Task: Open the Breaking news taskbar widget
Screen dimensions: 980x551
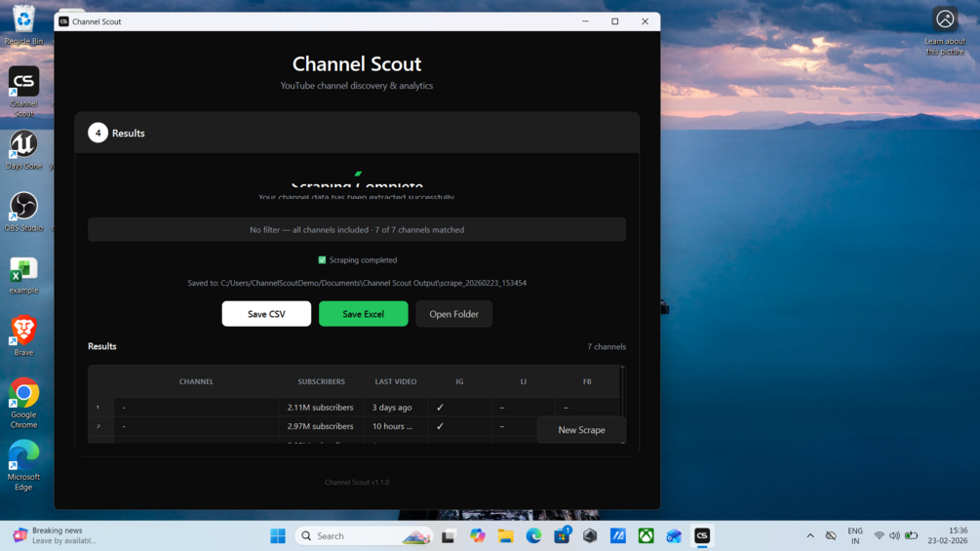Action: 57,536
